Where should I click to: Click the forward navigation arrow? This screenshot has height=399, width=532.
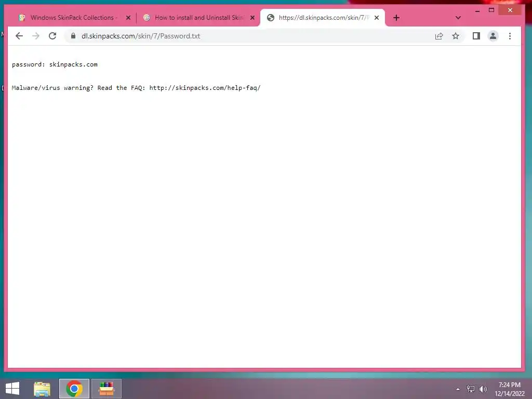36,36
